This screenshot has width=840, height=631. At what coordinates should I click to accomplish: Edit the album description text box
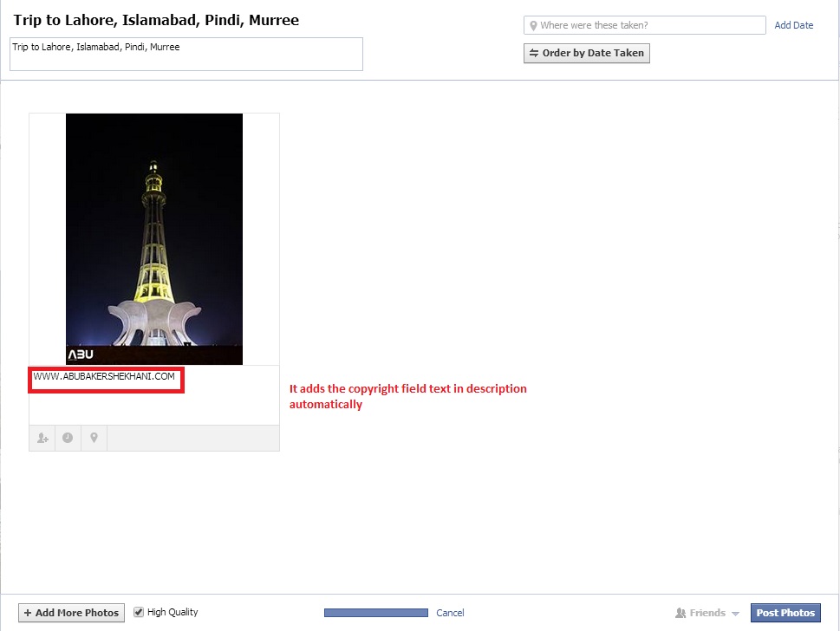pyautogui.click(x=186, y=54)
